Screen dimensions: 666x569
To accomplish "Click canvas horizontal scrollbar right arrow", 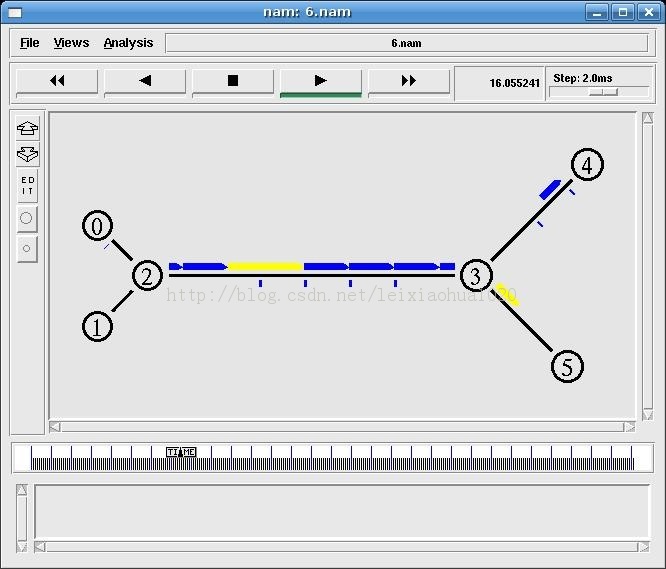I will (x=629, y=427).
